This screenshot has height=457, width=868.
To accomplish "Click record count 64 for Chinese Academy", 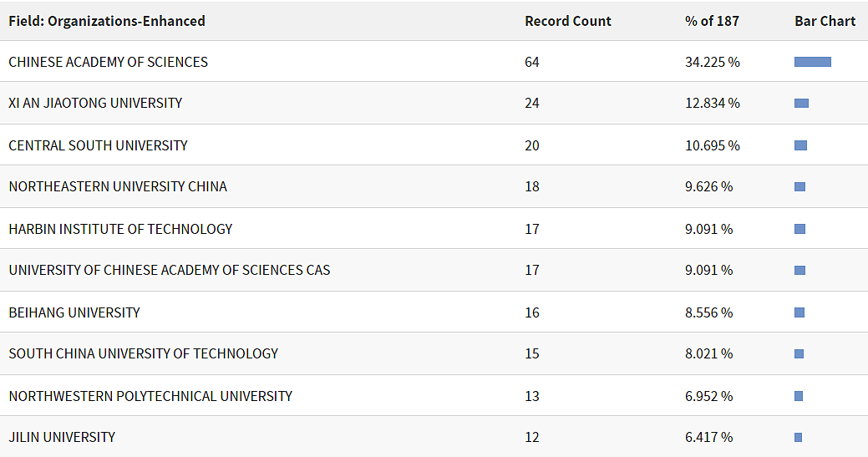I will tap(532, 62).
